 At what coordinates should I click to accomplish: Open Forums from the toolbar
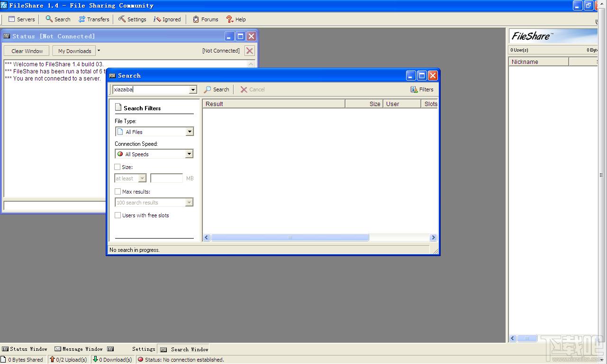pos(205,19)
